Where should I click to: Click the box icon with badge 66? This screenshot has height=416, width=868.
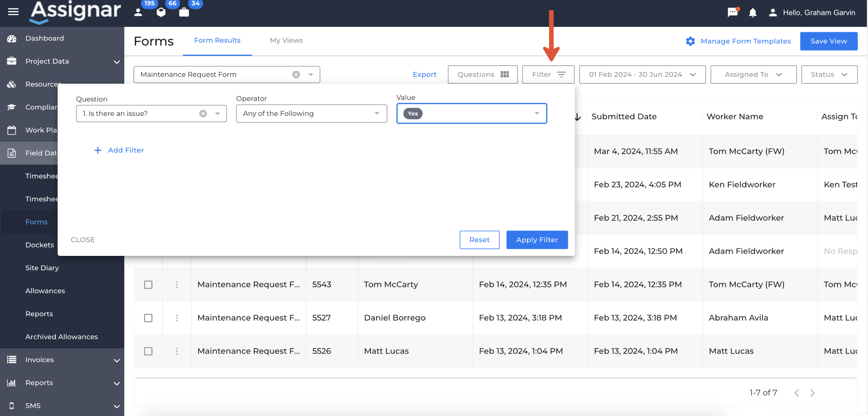coord(161,12)
